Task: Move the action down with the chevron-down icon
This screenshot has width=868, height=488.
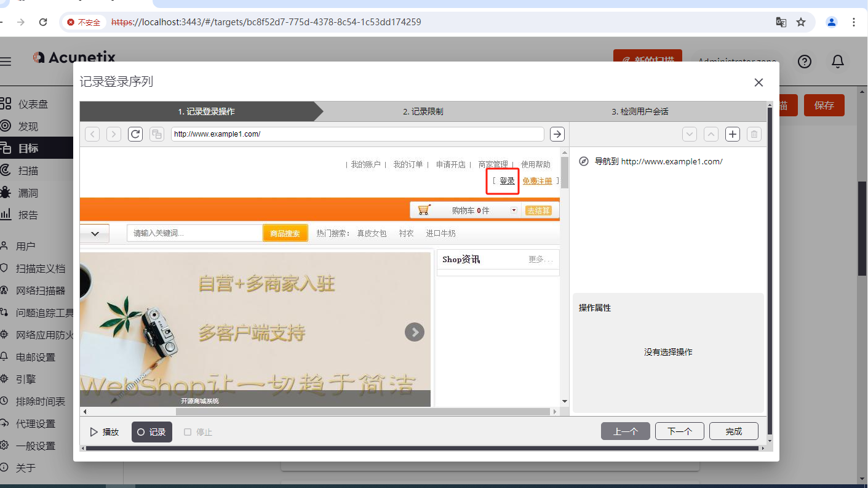Action: [x=690, y=134]
